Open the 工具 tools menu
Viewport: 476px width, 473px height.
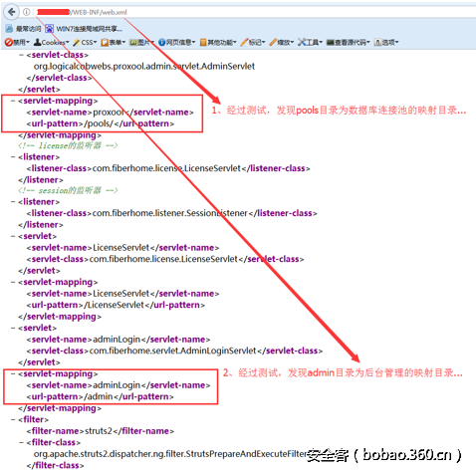tap(310, 42)
